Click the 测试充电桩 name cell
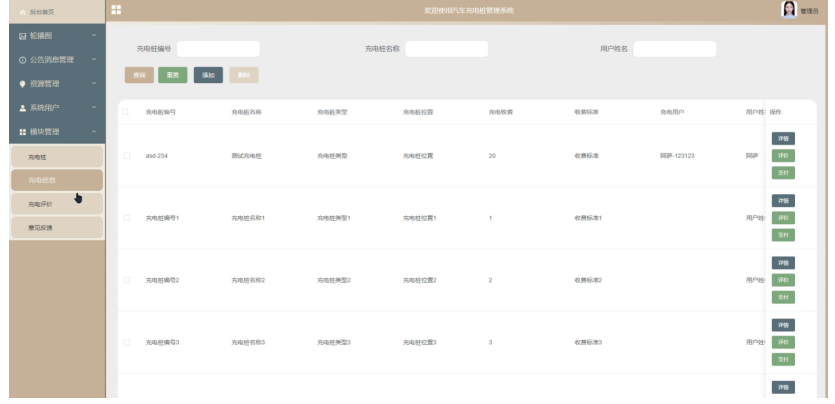 pos(247,156)
